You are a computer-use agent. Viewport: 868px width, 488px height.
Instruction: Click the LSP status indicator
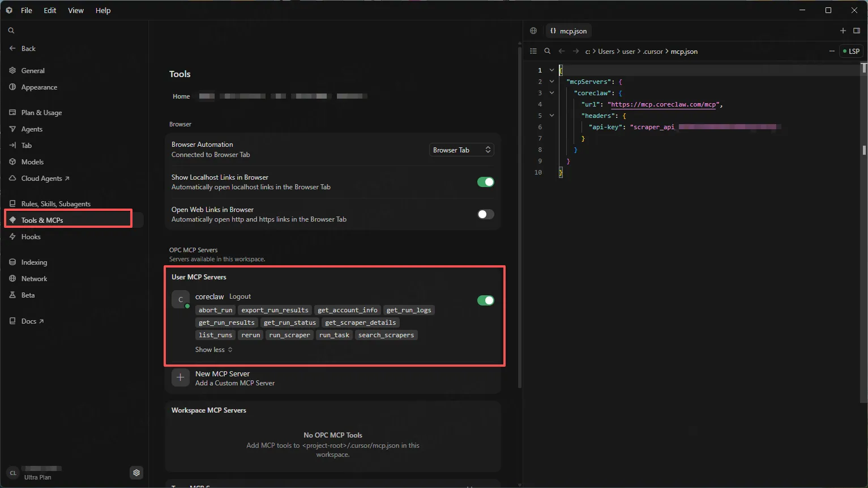tap(851, 51)
